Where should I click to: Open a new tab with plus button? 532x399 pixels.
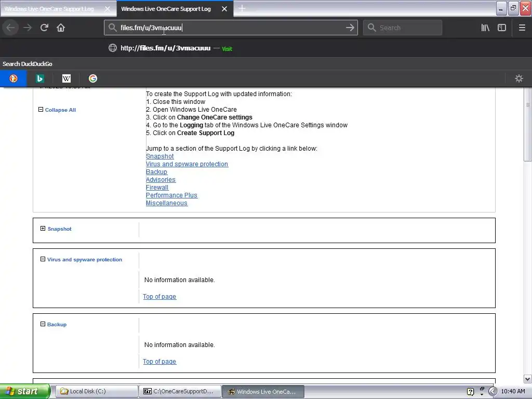[x=242, y=8]
